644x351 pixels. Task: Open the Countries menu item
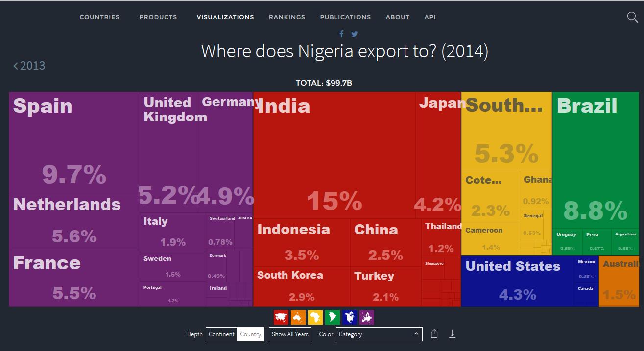[99, 17]
